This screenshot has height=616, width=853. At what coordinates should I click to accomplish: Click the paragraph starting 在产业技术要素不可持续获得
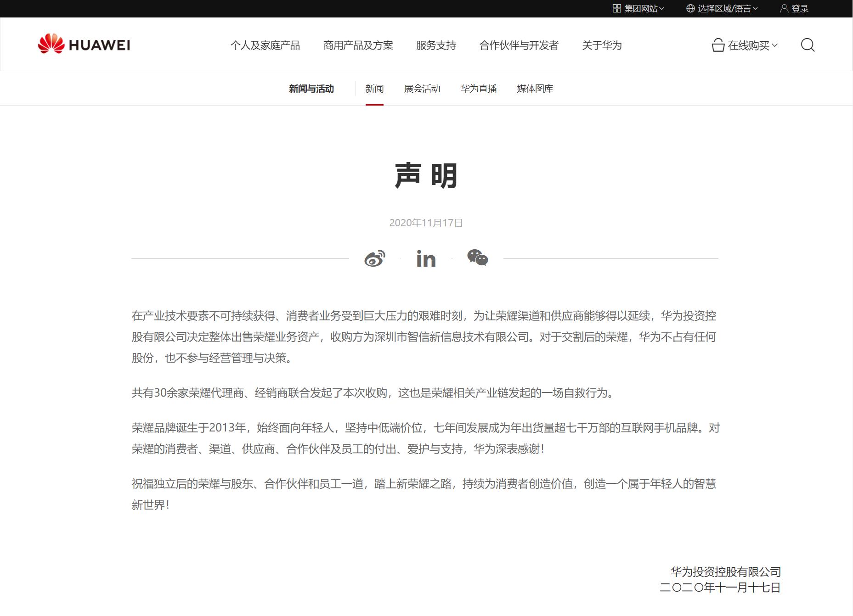pos(424,337)
